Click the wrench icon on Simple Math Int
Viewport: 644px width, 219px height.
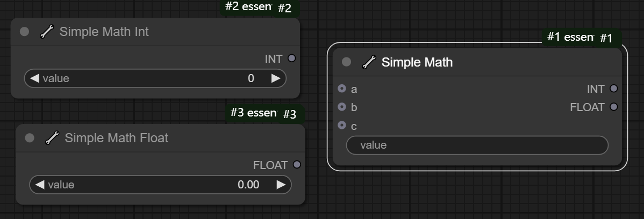pyautogui.click(x=47, y=32)
